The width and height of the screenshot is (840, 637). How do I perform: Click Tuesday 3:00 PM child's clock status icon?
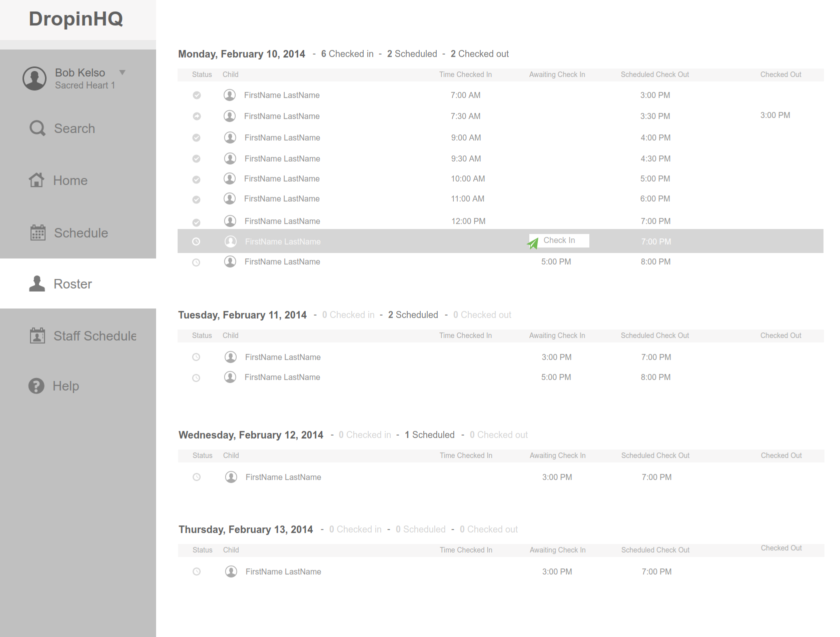[x=196, y=357]
